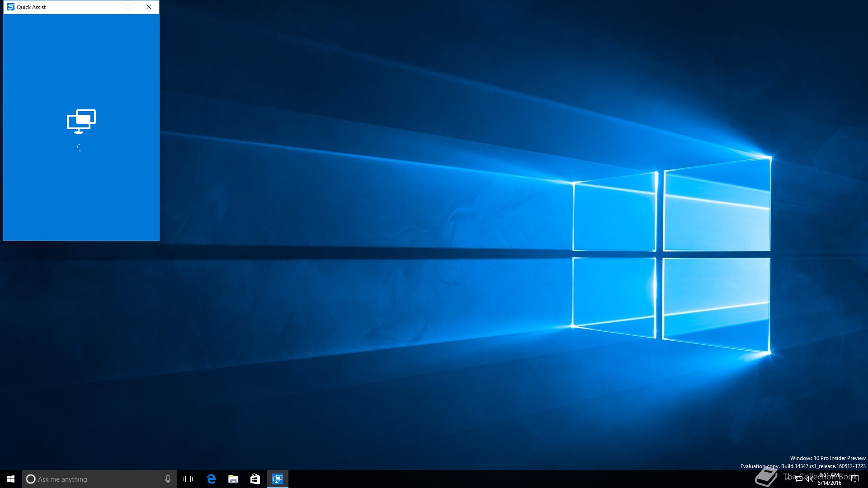
Task: Click the Cortana microphone icon
Action: [x=168, y=479]
